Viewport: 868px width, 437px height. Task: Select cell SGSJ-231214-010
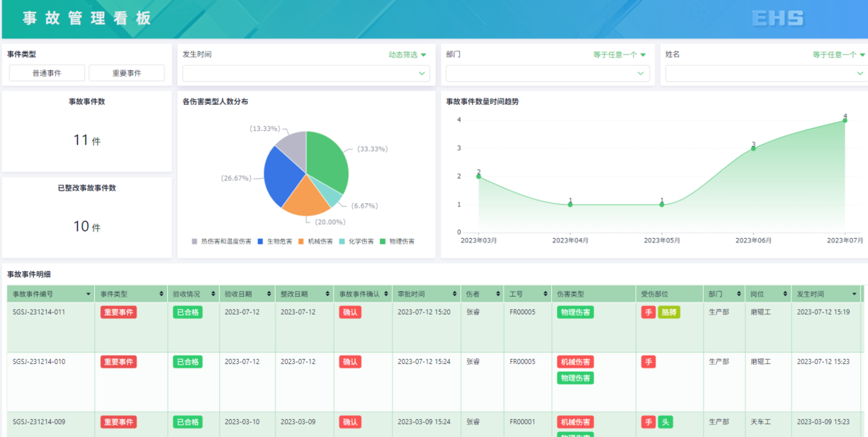point(51,382)
